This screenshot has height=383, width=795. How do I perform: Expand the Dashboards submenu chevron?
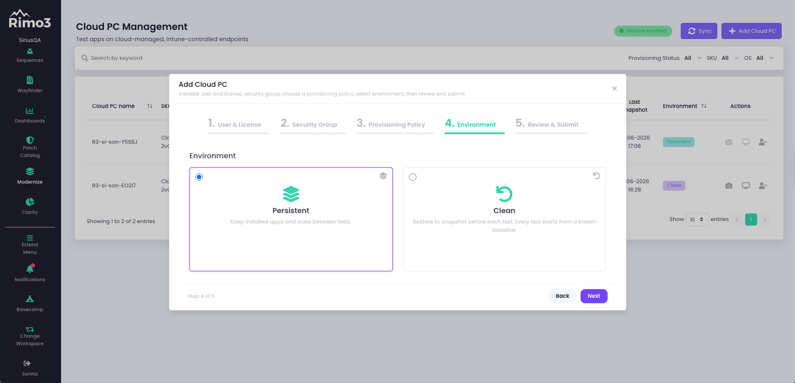[x=45, y=117]
